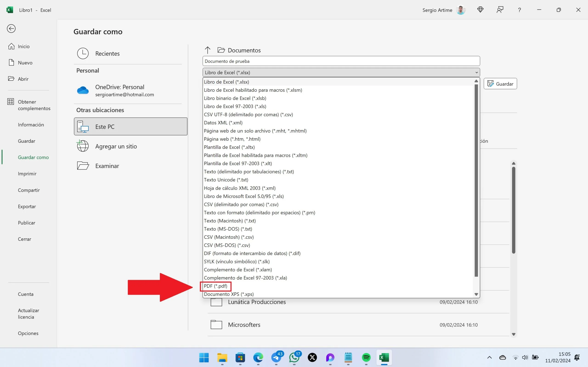
Task: Open Recientes locations list
Action: (x=107, y=53)
